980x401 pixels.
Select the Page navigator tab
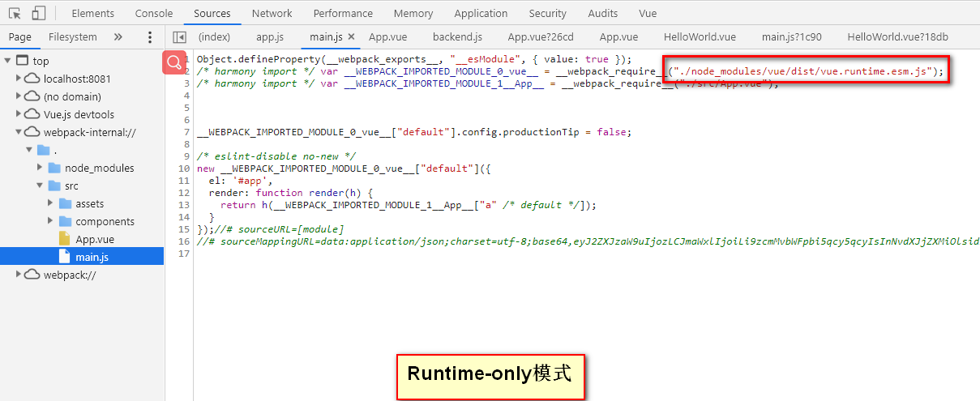(20, 37)
